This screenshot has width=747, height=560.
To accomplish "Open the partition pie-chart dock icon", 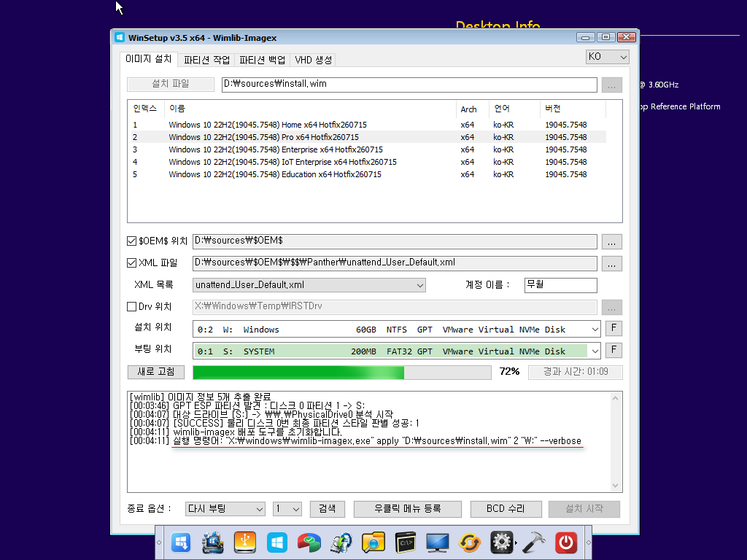I will 309,542.
